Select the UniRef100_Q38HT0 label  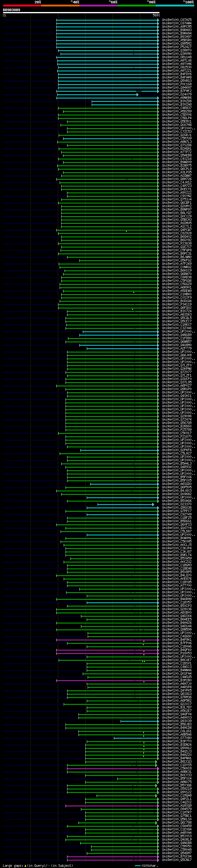click(x=177, y=50)
